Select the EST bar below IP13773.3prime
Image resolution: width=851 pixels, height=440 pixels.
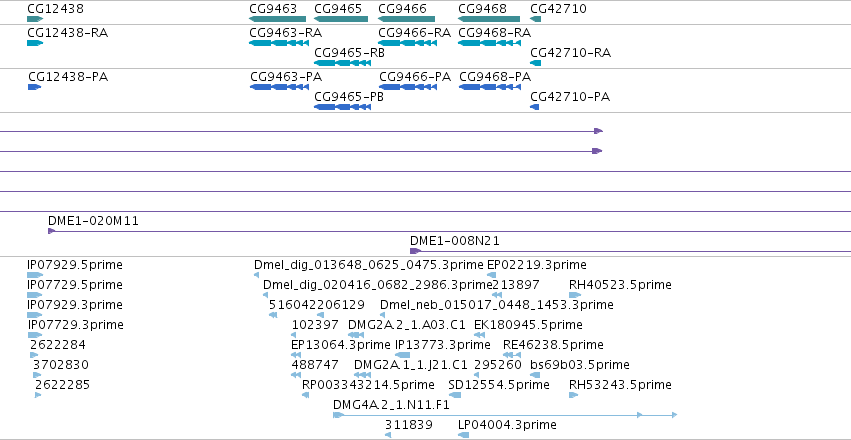click(403, 355)
